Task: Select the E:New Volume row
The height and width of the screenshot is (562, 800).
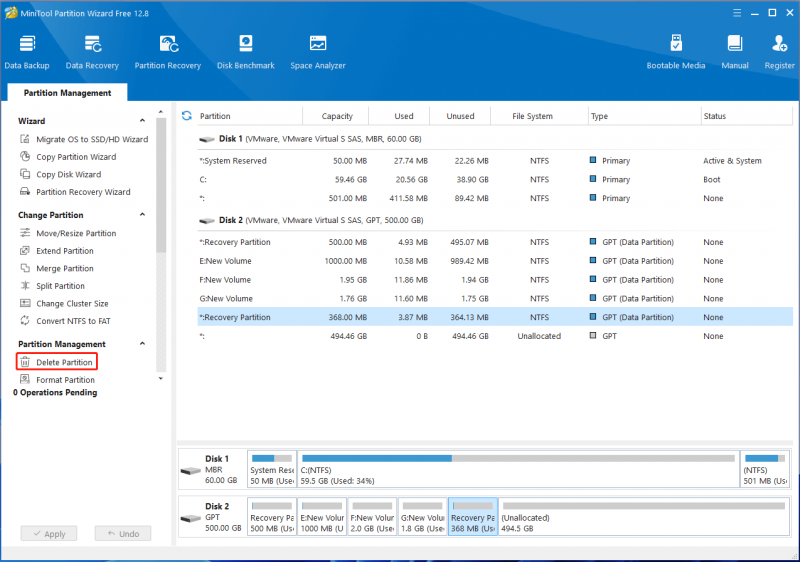Action: [x=495, y=261]
